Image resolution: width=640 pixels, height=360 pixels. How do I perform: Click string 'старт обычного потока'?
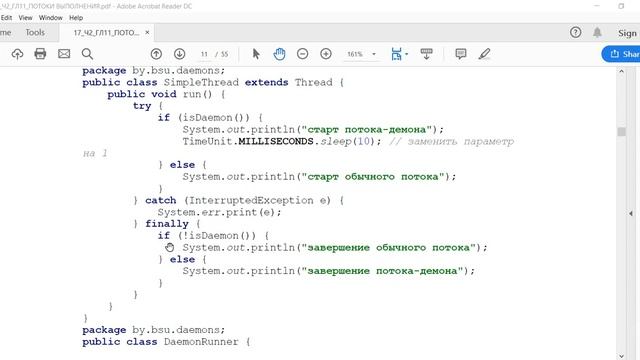pos(373,177)
